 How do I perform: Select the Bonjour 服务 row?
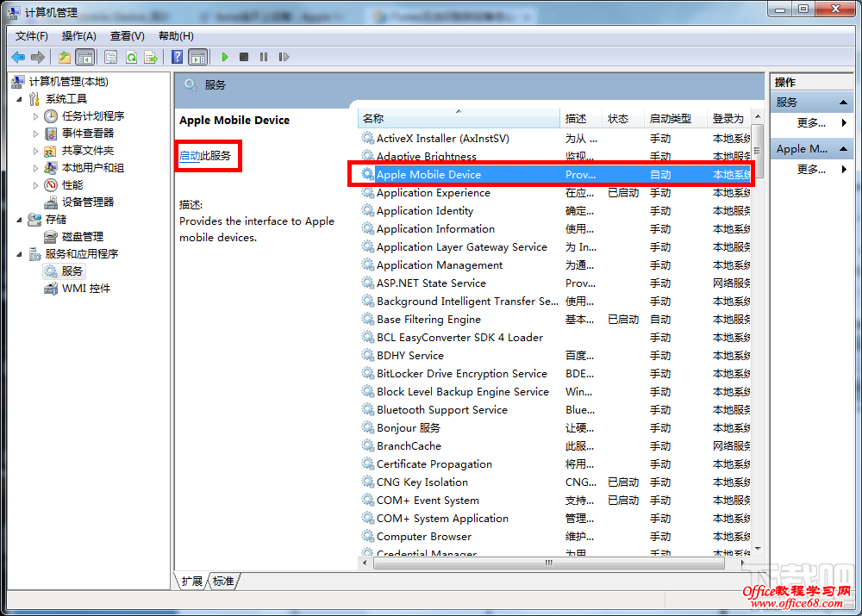[x=408, y=428]
